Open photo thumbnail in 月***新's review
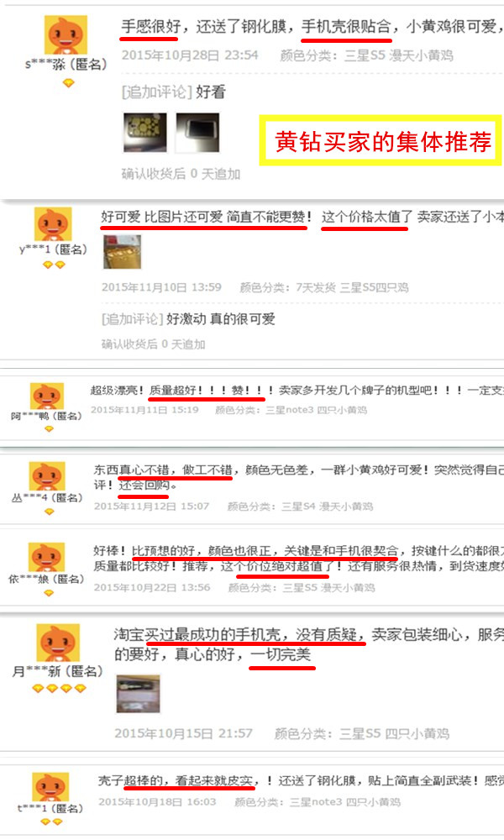Image resolution: width=504 pixels, height=840 pixels. click(x=139, y=694)
